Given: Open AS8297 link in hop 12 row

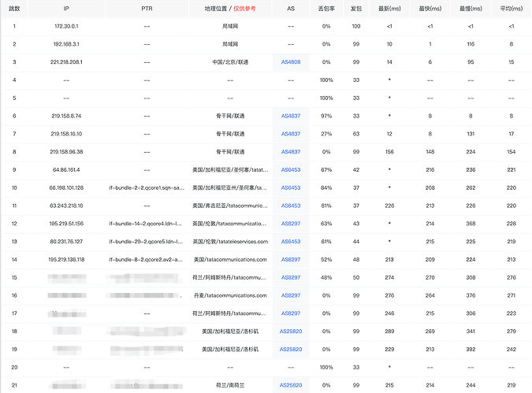Looking at the screenshot, I should [291, 224].
